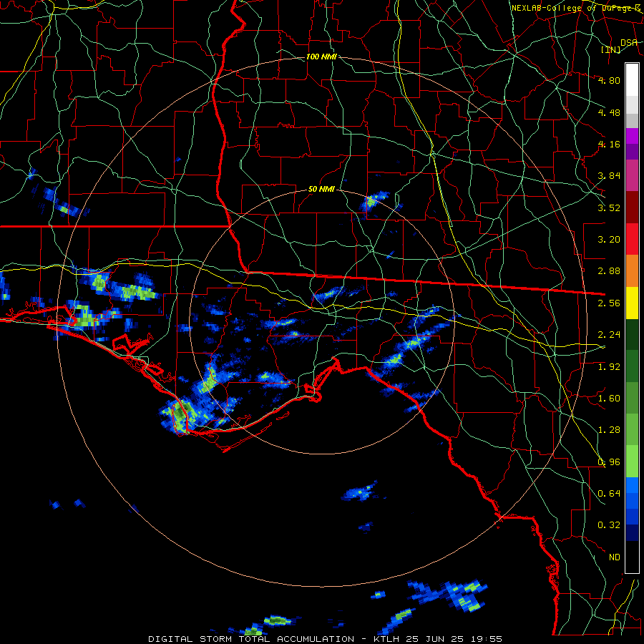Click the bright red swatch in the color scale
This screenshot has height=644, width=644.
pos(632,240)
